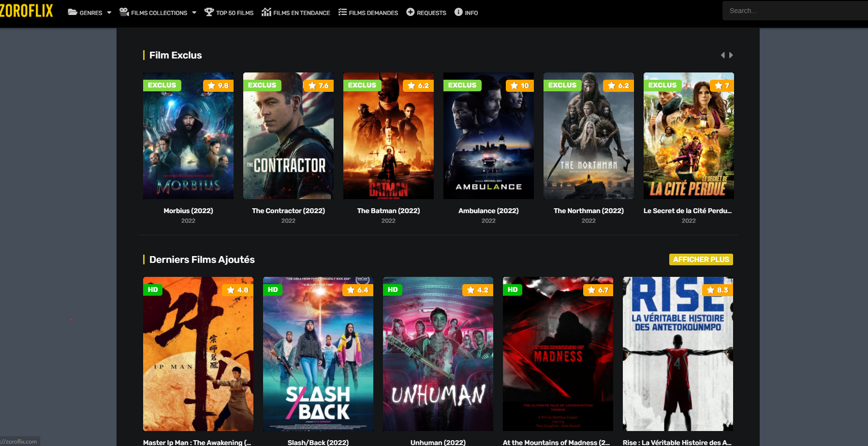The height and width of the screenshot is (446, 868).
Task: Click HD badge on Mountains of Madness poster
Action: click(x=513, y=289)
